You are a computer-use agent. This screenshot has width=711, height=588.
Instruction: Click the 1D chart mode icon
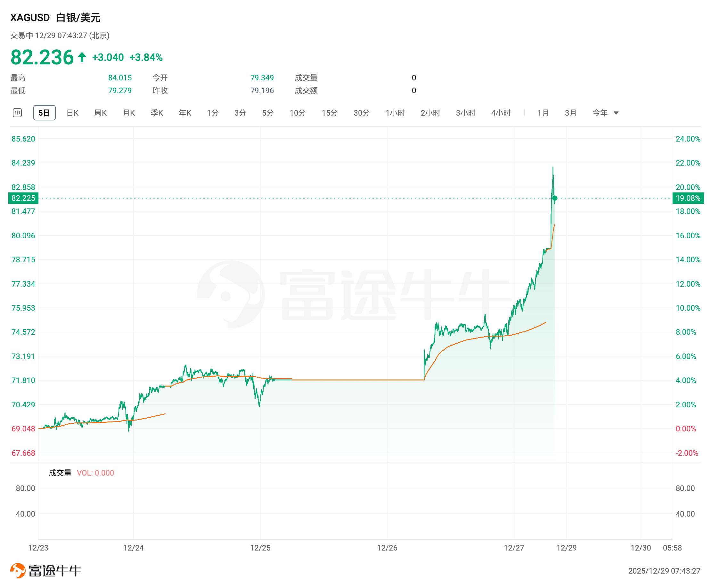(17, 113)
